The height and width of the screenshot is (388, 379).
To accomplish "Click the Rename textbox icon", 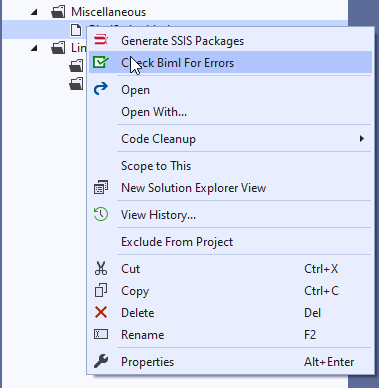I will (x=101, y=334).
